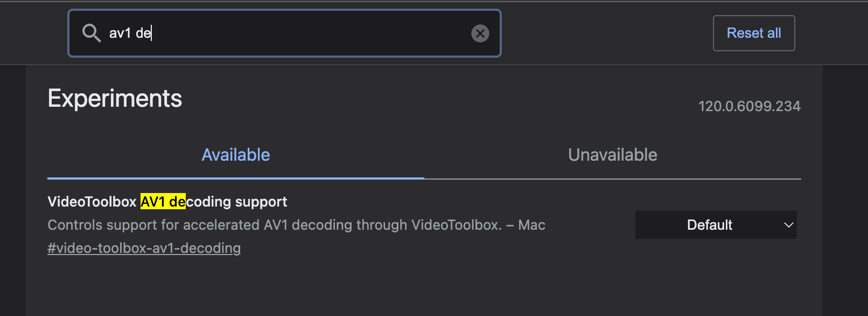Click the word "VideoToolbox." in the description
The height and width of the screenshot is (316, 868).
(457, 225)
